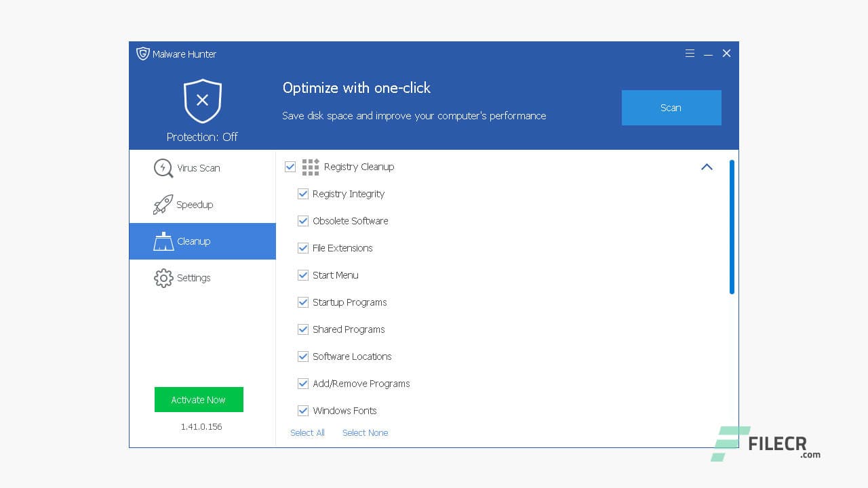Toggle the Windows Fonts checkbox
Screen dimensions: 868x488
(303, 411)
